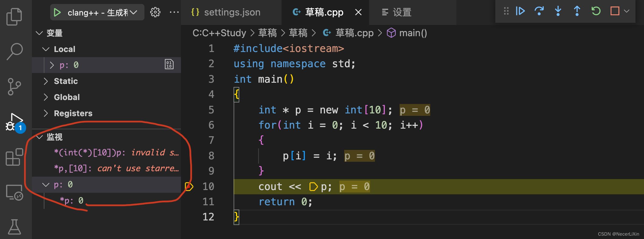
Task: Open the Remote Explorer view
Action: click(14, 192)
